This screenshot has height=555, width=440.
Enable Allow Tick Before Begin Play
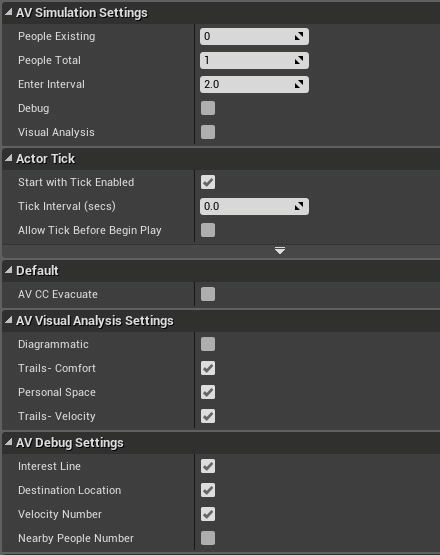coord(208,230)
